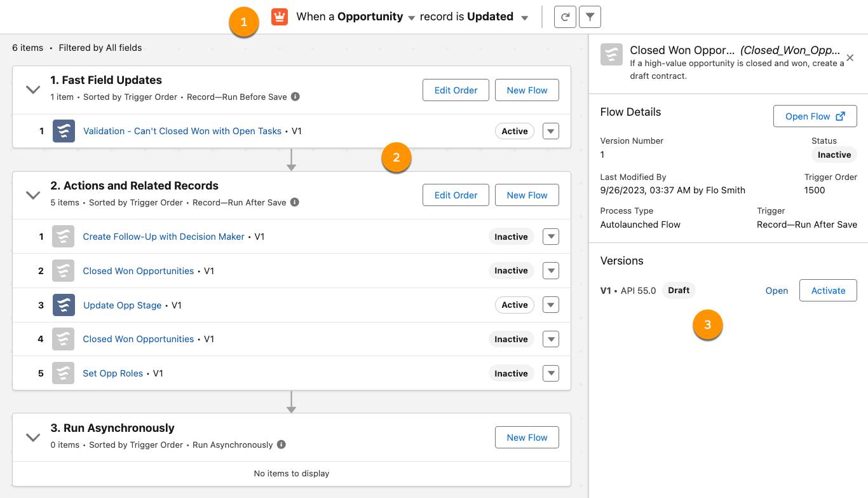Screen dimensions: 868x498
Task: Click the orange Opportunity object icon
Action: pos(279,17)
